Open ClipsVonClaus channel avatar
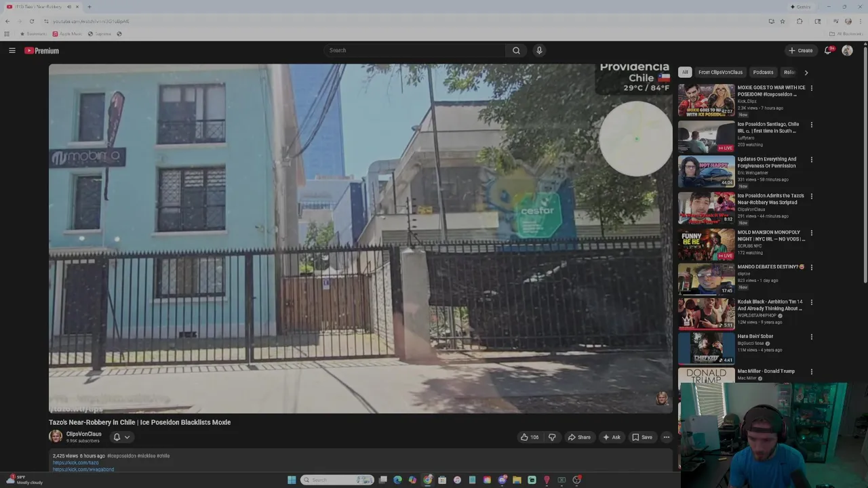The width and height of the screenshot is (868, 488). (x=56, y=436)
